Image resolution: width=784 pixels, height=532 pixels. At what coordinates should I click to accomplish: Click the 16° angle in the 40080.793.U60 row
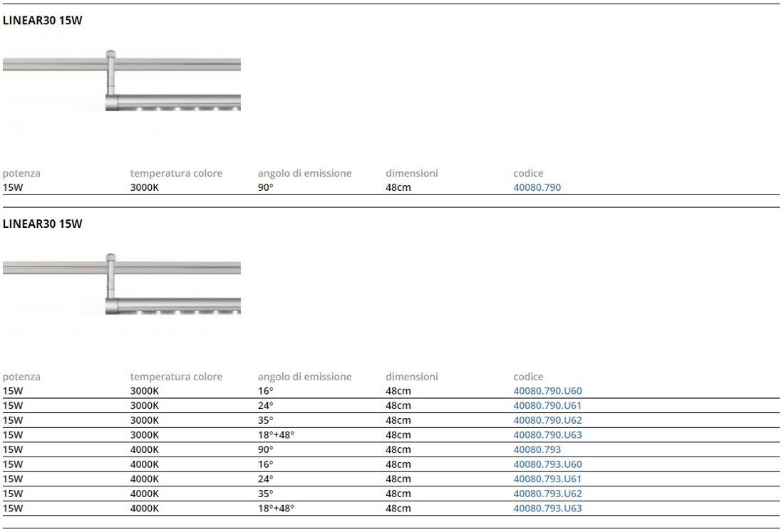coord(265,464)
